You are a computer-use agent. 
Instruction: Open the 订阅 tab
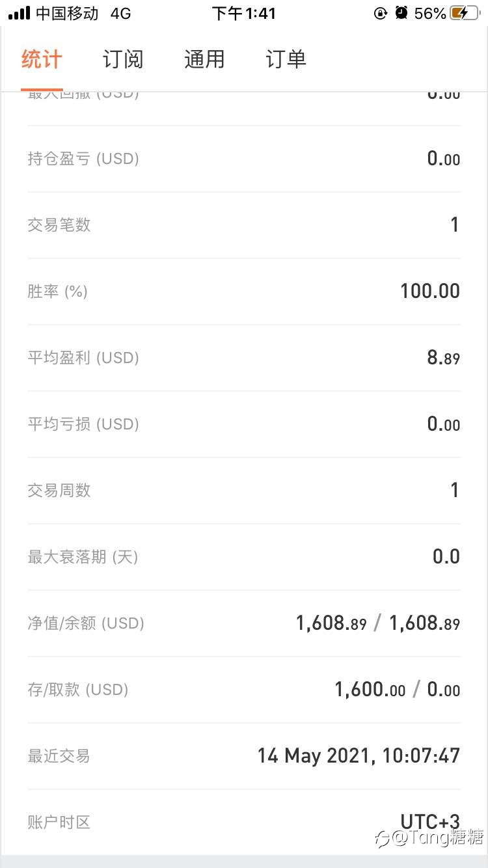pyautogui.click(x=123, y=60)
